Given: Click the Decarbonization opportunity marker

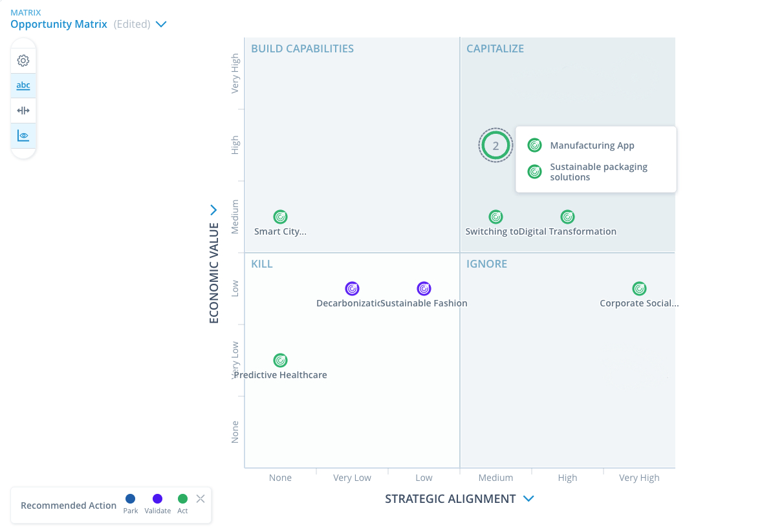Looking at the screenshot, I should click(x=352, y=288).
